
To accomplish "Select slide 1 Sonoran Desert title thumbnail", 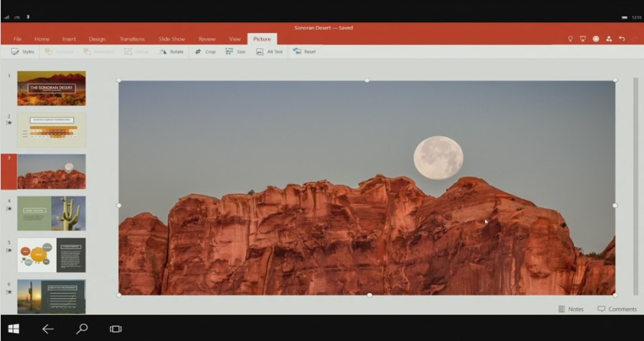I will click(x=51, y=88).
